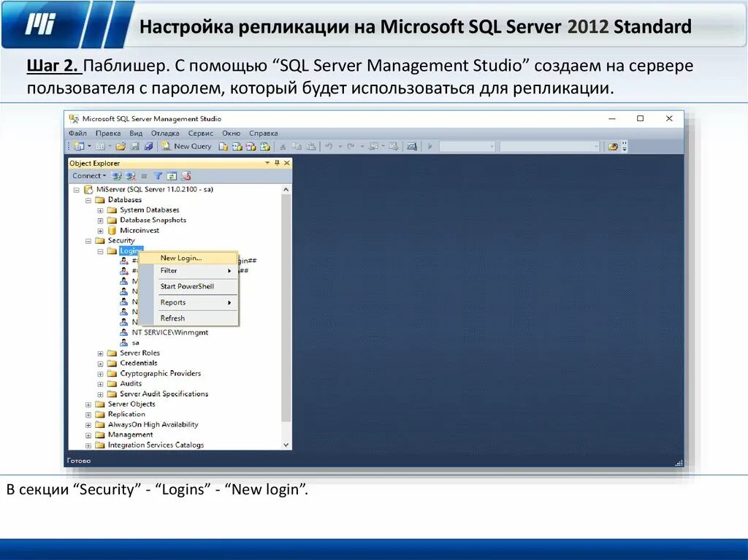Open the Отладка menu
This screenshot has width=748, height=560.
(165, 133)
